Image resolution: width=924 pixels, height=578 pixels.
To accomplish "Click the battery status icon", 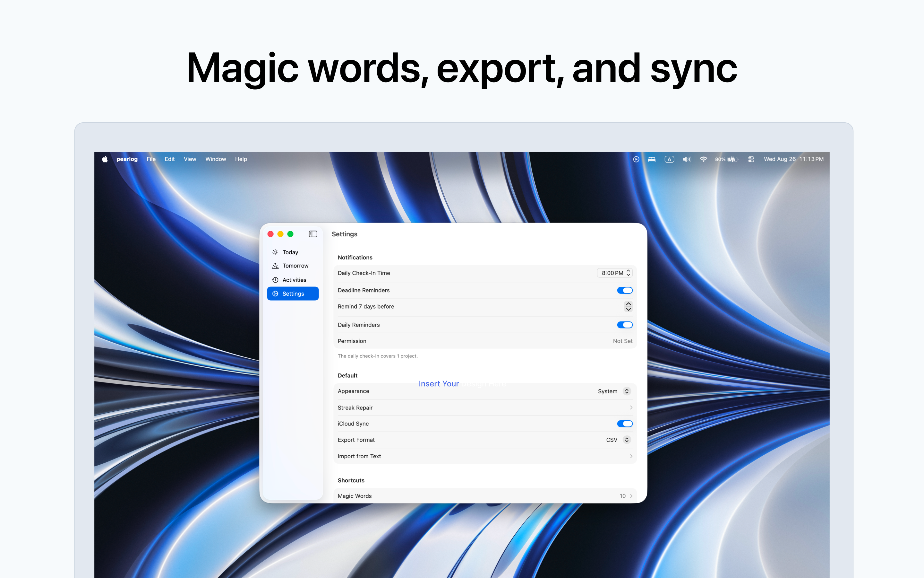I will pyautogui.click(x=733, y=159).
